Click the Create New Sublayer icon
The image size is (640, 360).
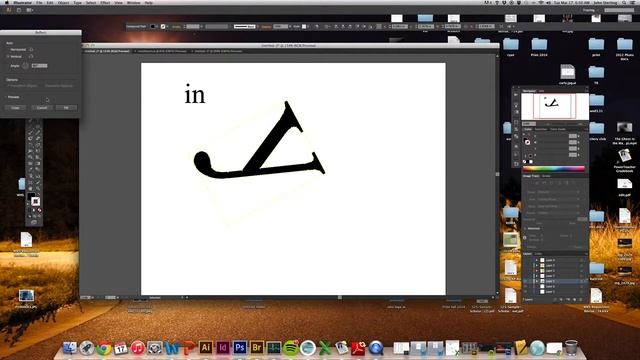(x=568, y=300)
